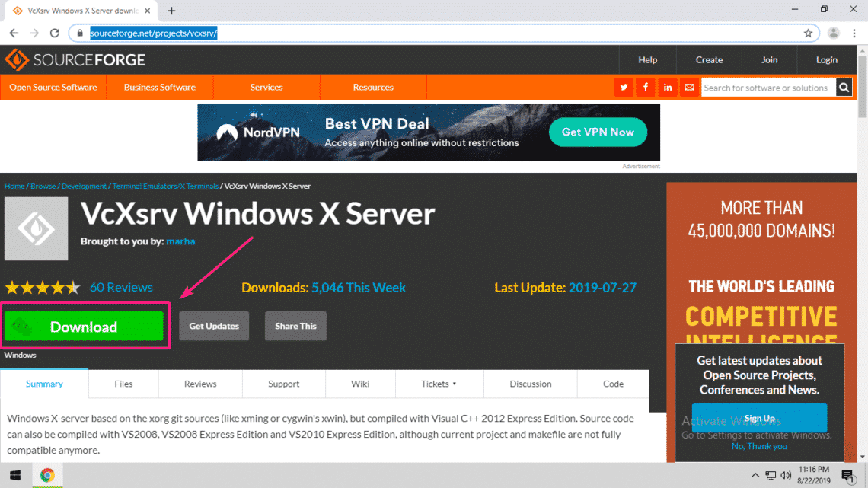Open Windows Start menu
Screen dimensions: 868x488
[x=14, y=476]
